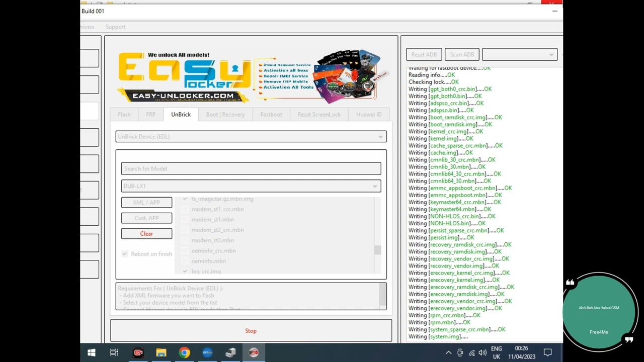Grab the firmware file list scrollbar
Image resolution: width=644 pixels, height=362 pixels.
click(x=378, y=250)
